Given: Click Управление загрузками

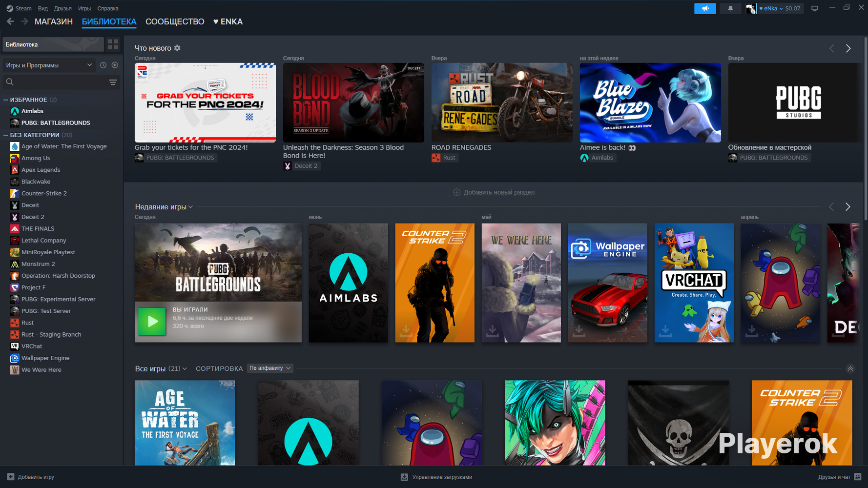Looking at the screenshot, I should point(442,477).
